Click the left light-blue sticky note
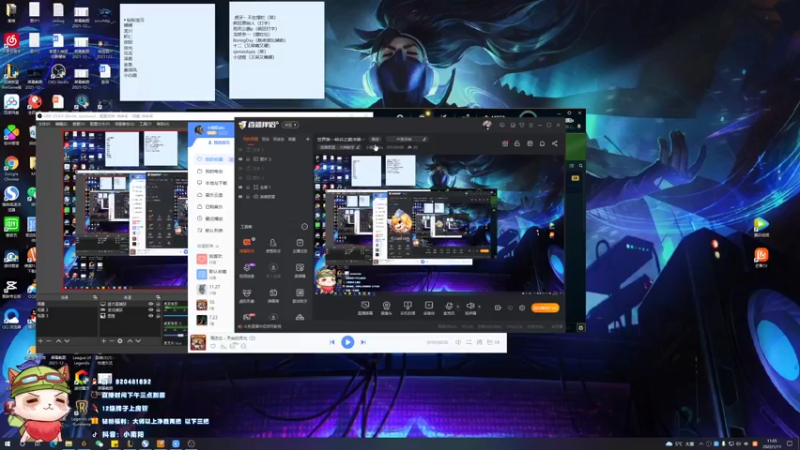This screenshot has width=800, height=450. [x=167, y=53]
